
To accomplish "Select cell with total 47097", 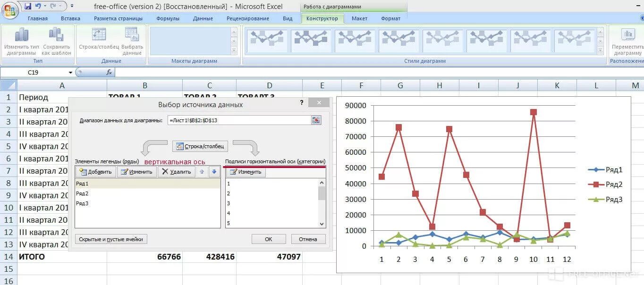I will tap(269, 257).
